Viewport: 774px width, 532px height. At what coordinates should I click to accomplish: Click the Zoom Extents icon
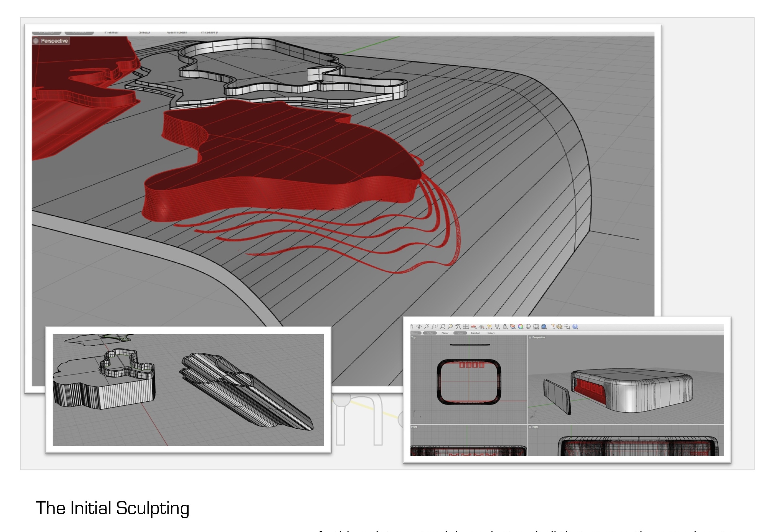pos(442,327)
